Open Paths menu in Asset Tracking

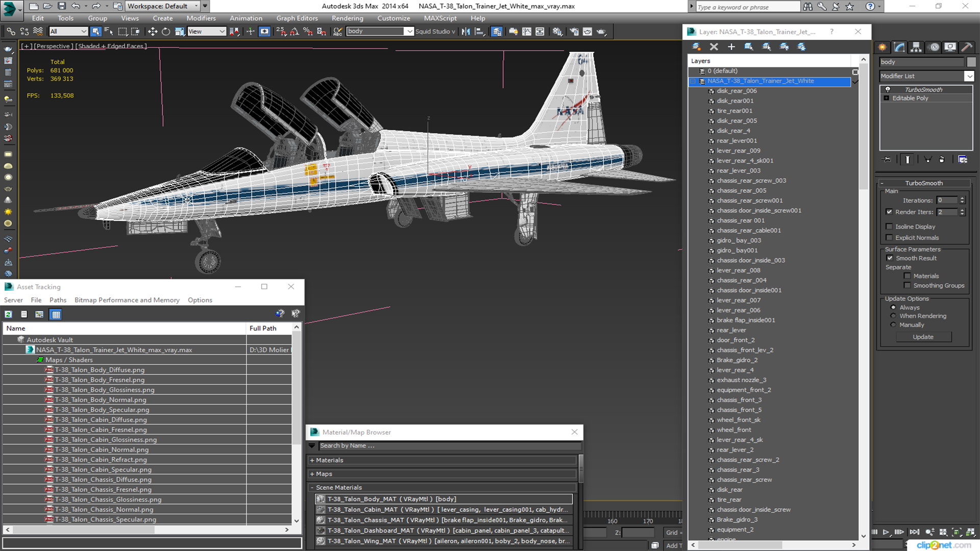tap(58, 300)
